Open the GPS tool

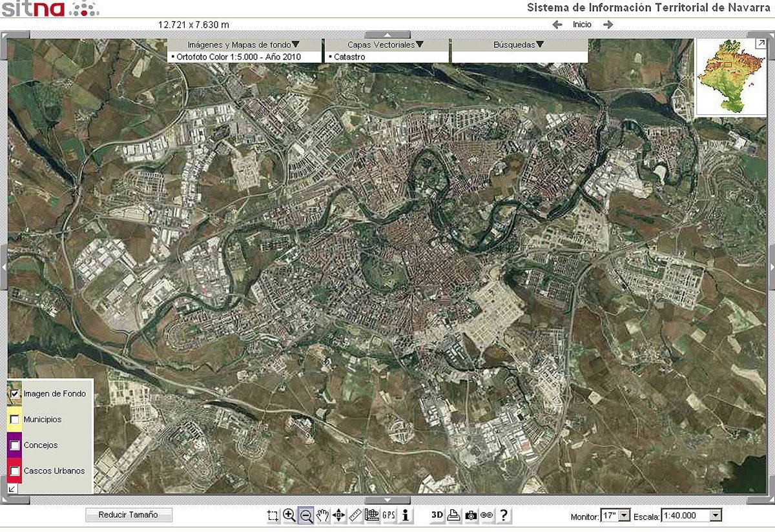pos(389,515)
